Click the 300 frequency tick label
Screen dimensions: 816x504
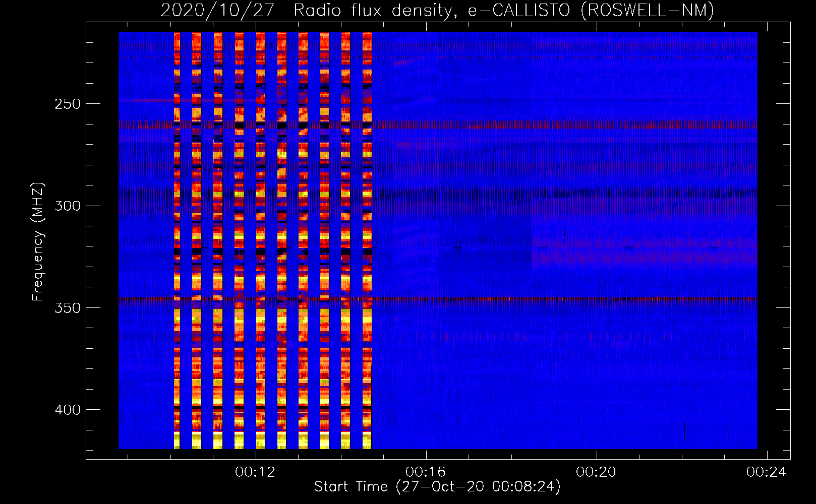tap(68, 206)
